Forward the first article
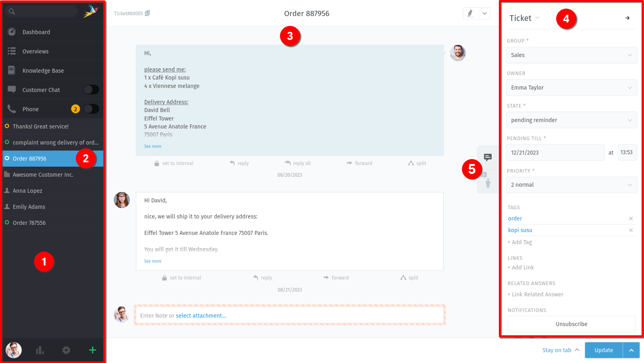This screenshot has height=363, width=644. tap(359, 163)
